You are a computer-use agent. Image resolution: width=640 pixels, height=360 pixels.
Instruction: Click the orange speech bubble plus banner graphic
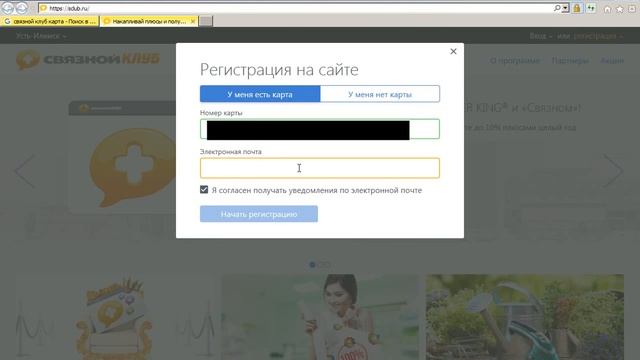coord(133,167)
